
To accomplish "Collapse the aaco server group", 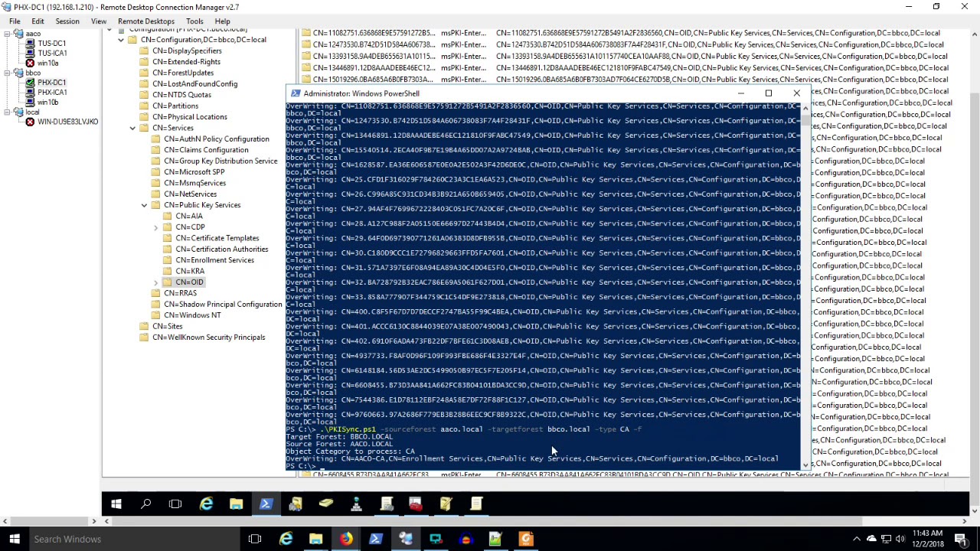I will tap(8, 34).
